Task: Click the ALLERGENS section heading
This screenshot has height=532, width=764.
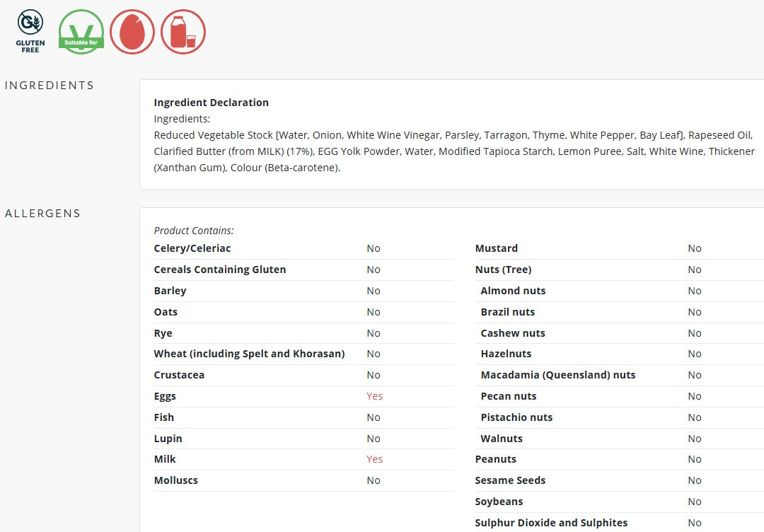Action: click(x=43, y=214)
